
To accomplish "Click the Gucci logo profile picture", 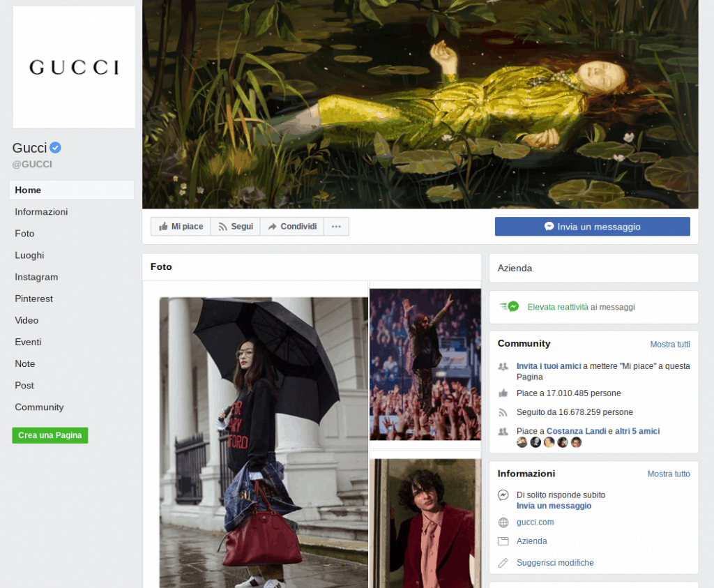I will click(74, 67).
